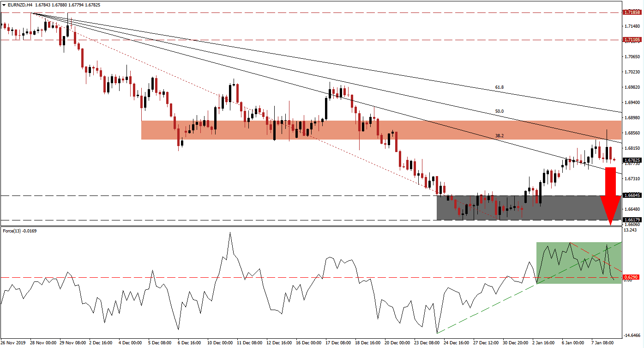Click the chart menu triangle beside EURNZD,H4
644x348 pixels.
pyautogui.click(x=4, y=5)
